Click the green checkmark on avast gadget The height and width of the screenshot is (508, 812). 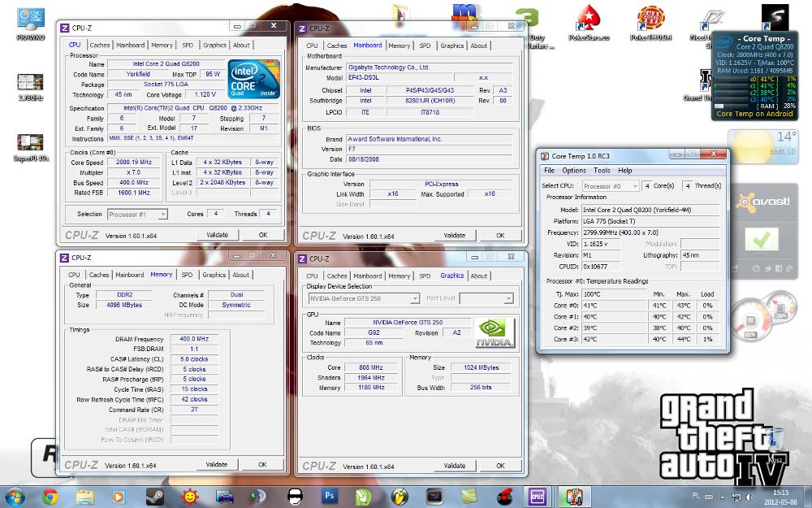click(x=762, y=240)
